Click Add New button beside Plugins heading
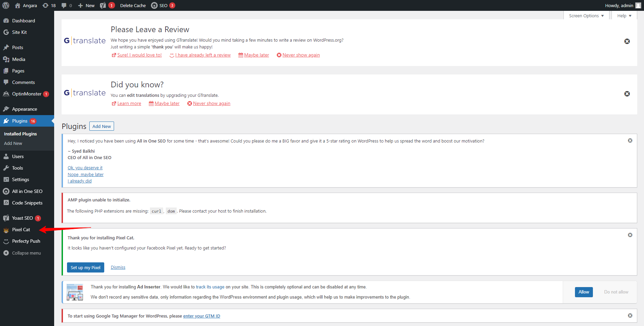The image size is (644, 326). (102, 126)
